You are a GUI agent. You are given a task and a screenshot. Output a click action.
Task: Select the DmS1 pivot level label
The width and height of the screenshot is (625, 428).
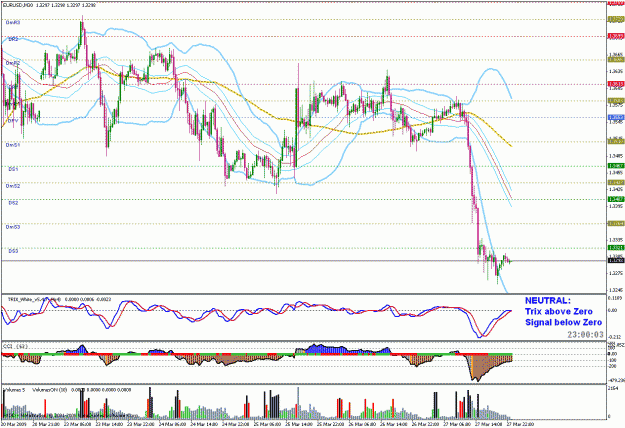(13, 145)
